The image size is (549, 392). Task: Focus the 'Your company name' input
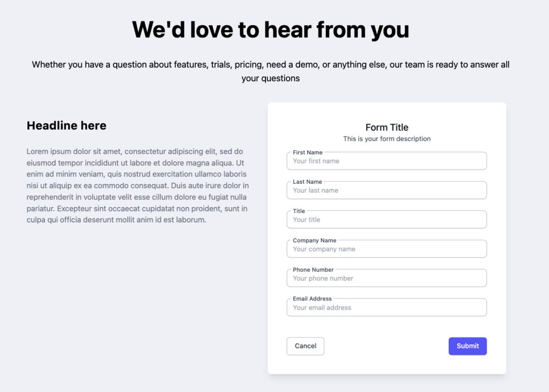(x=387, y=250)
